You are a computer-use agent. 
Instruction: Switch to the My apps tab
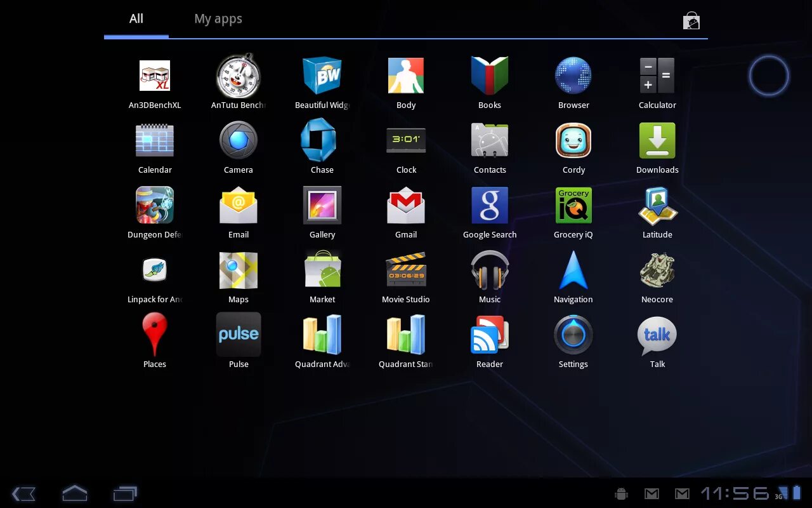(218, 19)
